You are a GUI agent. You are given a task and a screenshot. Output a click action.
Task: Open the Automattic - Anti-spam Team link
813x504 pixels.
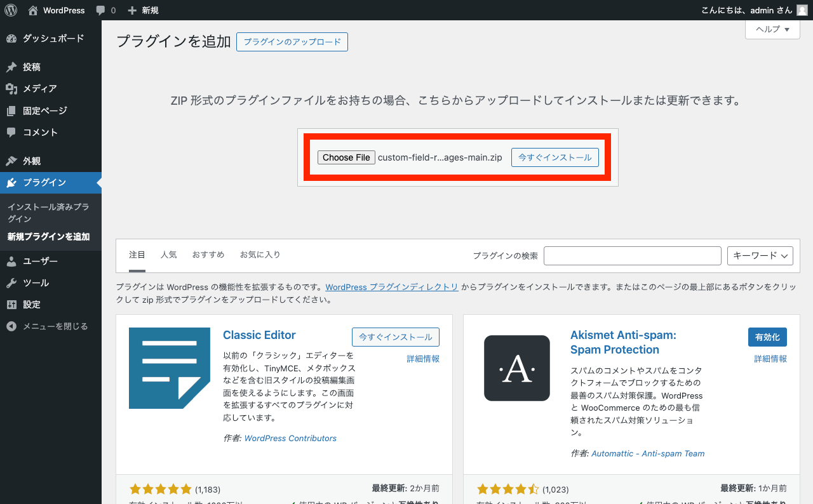tap(648, 453)
